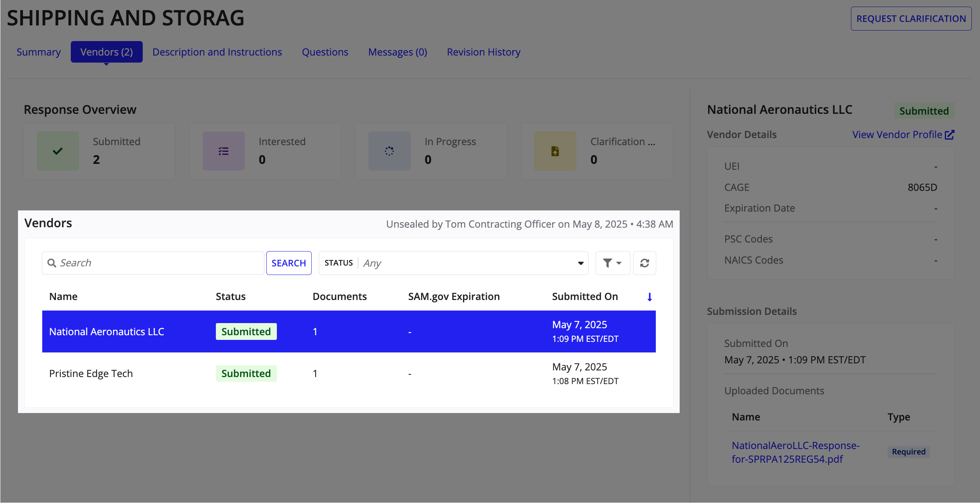Viewport: 980px width, 503px height.
Task: Click the Submitted badge in National Aeronautics row
Action: [246, 332]
